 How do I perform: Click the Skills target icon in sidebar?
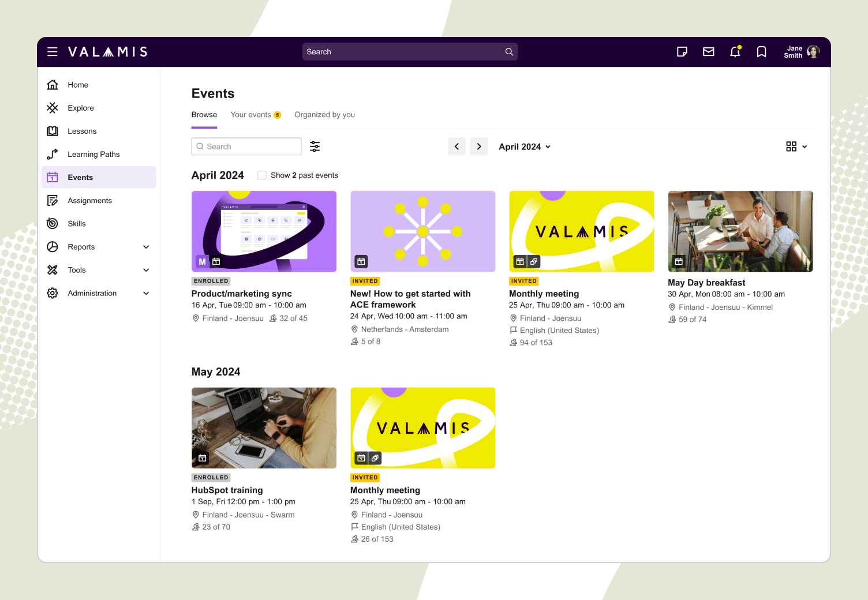(53, 223)
